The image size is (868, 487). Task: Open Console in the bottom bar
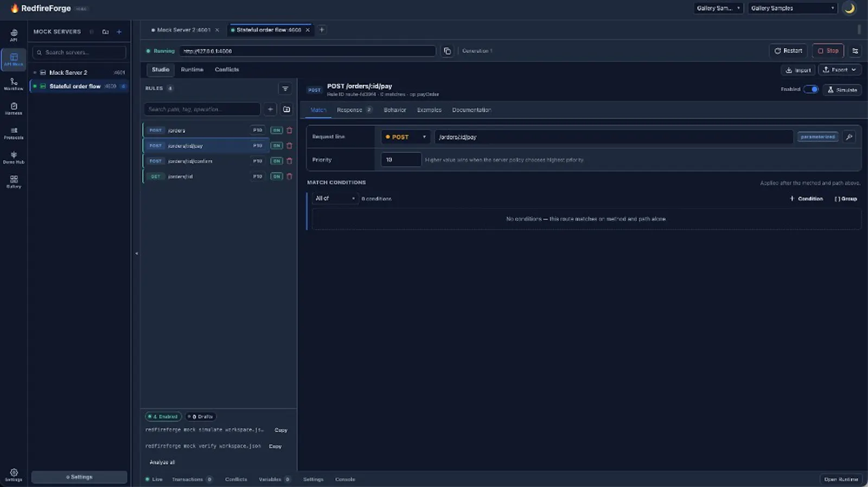pos(345,479)
